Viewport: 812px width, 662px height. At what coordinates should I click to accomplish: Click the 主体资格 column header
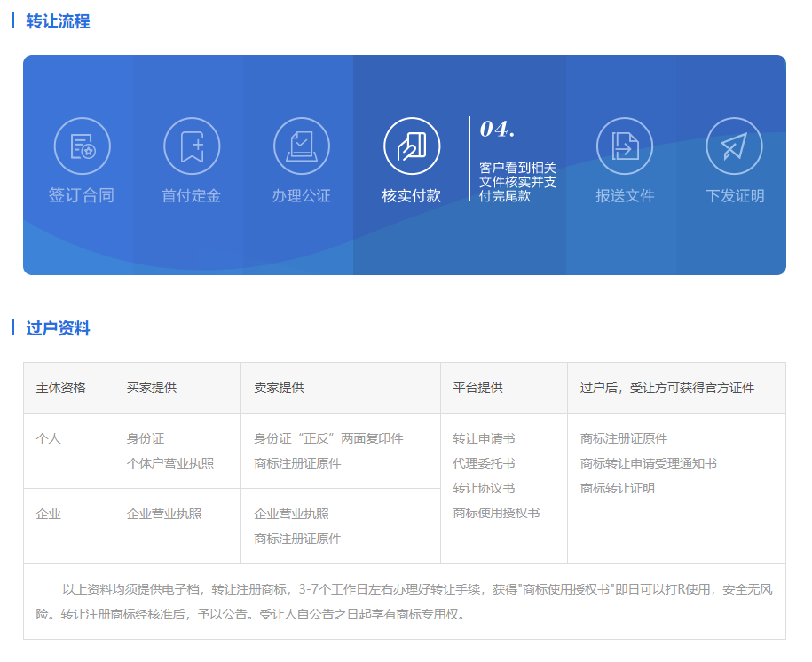click(61, 388)
